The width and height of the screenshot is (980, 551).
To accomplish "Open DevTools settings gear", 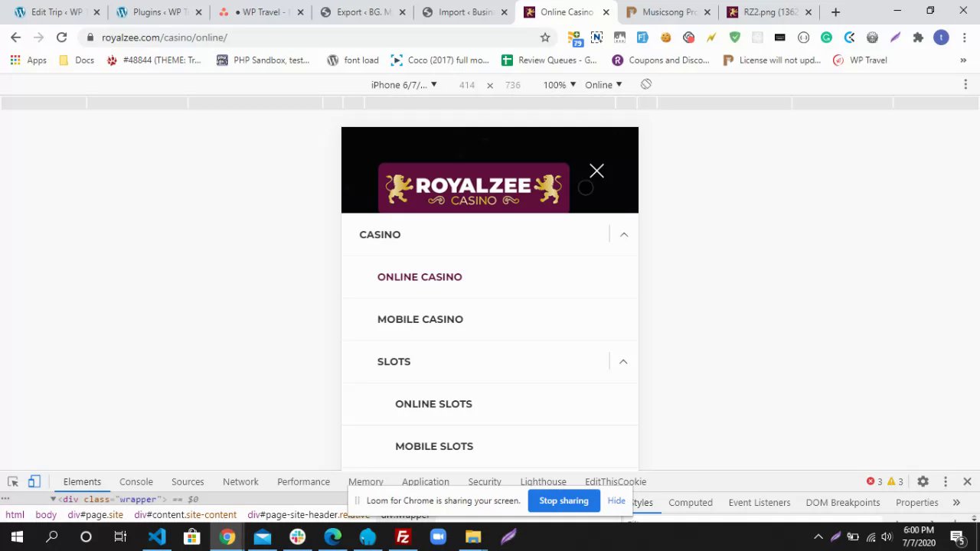I will tap(923, 481).
